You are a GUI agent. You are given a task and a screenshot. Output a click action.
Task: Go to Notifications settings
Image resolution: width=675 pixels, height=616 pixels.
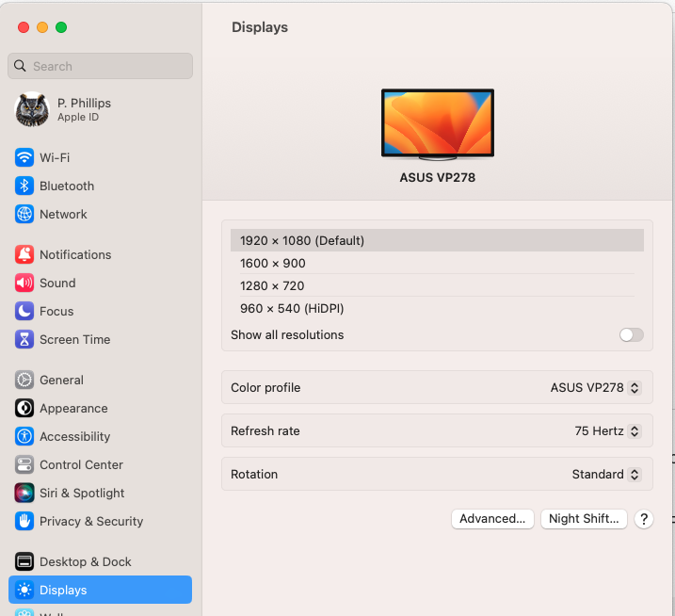point(101,254)
